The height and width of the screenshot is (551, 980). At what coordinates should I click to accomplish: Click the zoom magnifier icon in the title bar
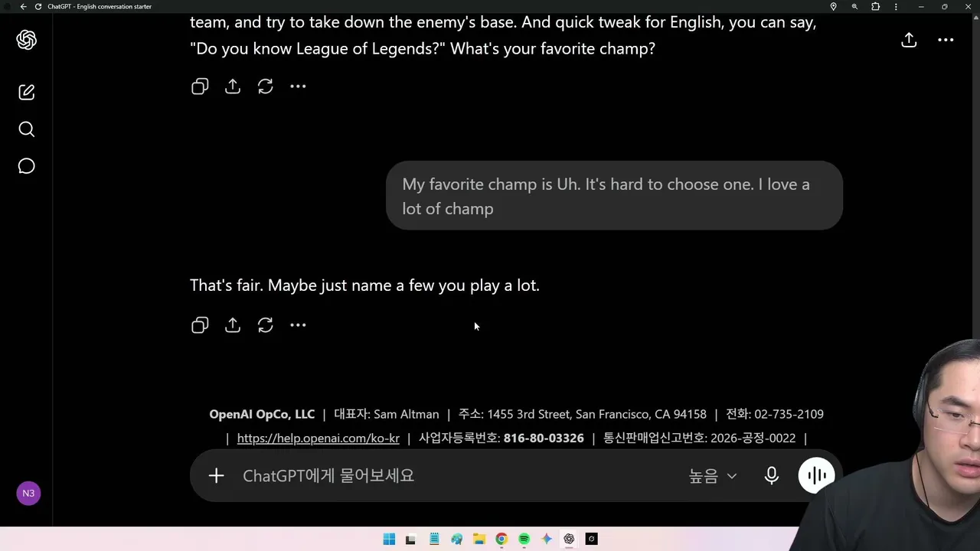tap(854, 6)
